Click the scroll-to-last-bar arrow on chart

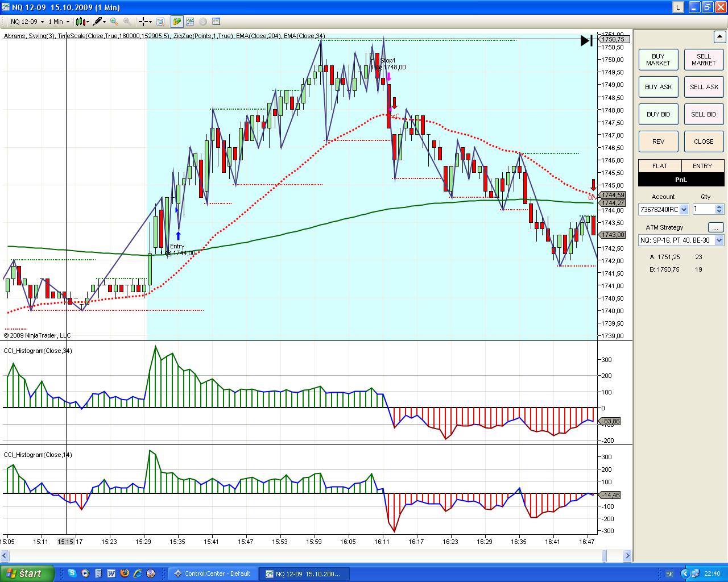click(587, 40)
